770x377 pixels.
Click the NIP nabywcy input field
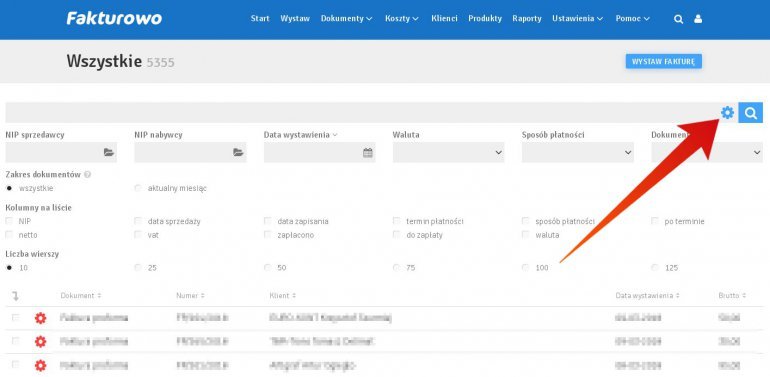[x=190, y=153]
